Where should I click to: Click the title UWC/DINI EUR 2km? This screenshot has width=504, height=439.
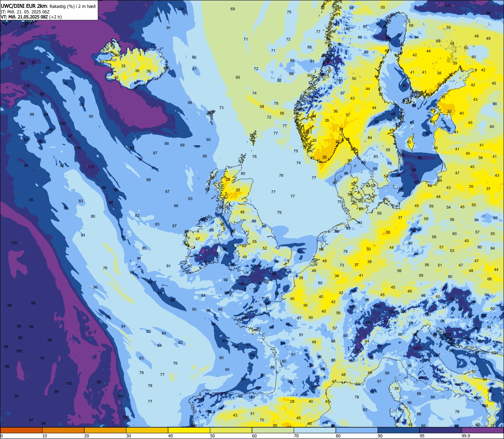click(24, 6)
